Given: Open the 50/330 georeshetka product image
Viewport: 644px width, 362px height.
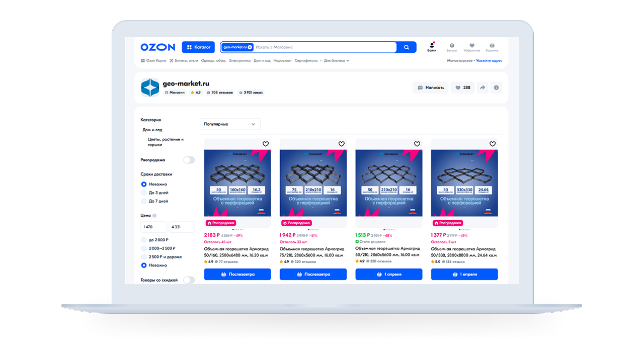Looking at the screenshot, I should point(464,183).
